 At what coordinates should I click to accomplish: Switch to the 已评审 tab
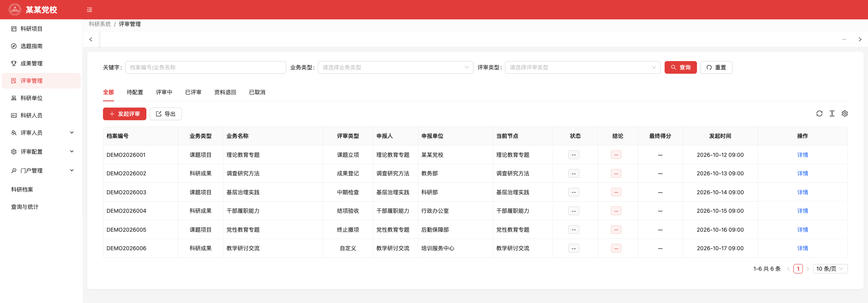193,92
